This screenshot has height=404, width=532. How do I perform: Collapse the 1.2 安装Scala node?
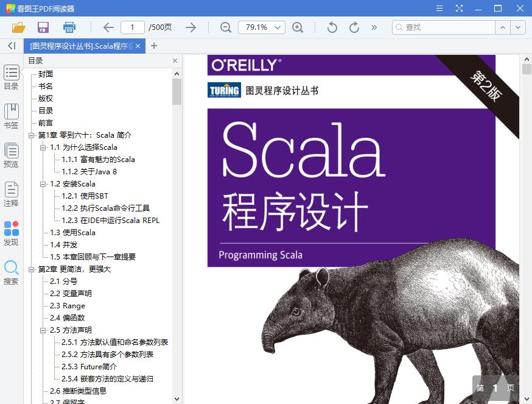pos(43,184)
